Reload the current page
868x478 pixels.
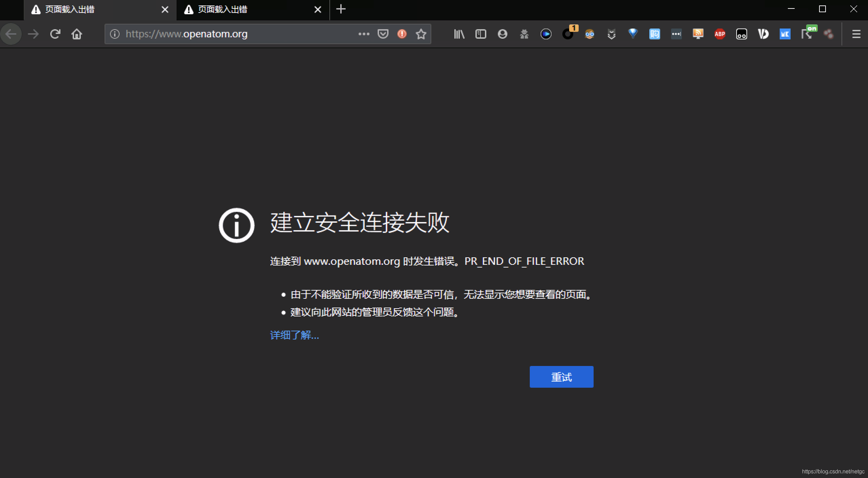coord(55,34)
